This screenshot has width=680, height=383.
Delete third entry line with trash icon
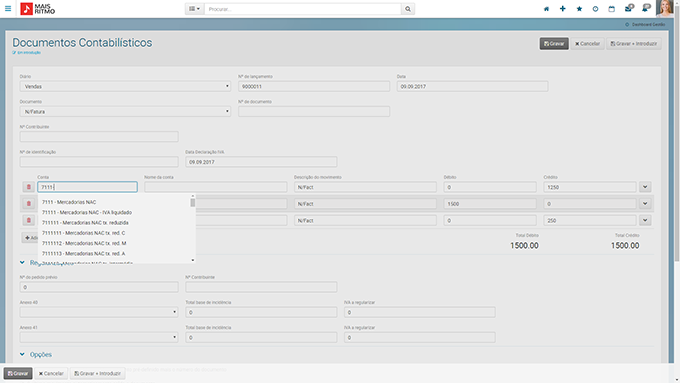[x=29, y=220]
